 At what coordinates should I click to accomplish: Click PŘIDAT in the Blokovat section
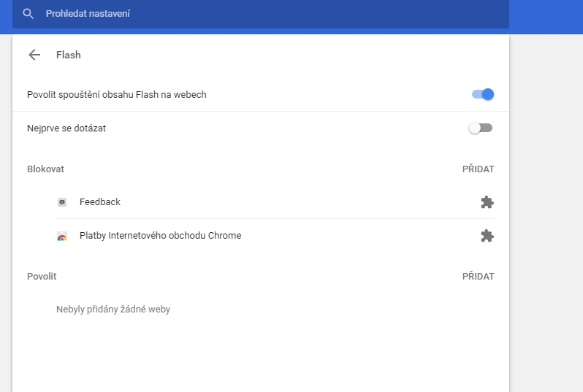478,169
